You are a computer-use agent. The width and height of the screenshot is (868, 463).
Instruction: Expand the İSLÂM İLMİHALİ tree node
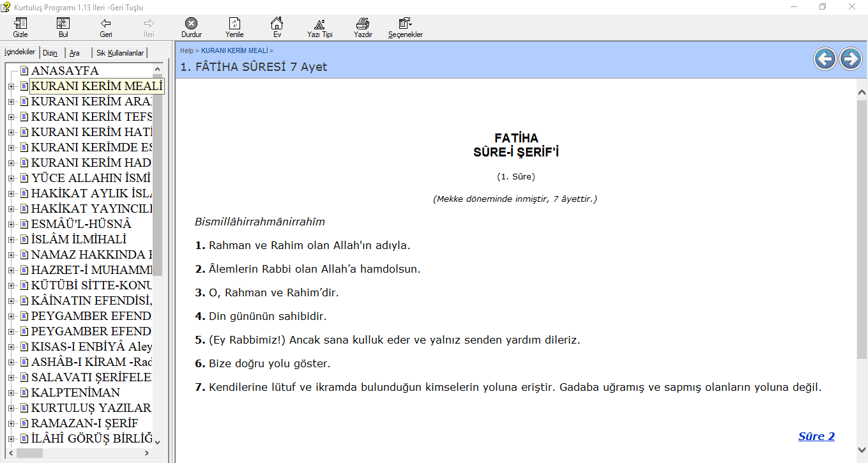(x=11, y=239)
